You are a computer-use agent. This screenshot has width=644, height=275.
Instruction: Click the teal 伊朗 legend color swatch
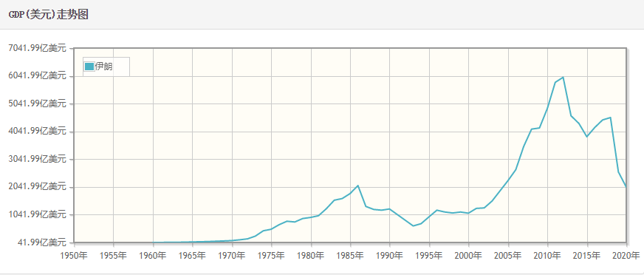coord(89,67)
